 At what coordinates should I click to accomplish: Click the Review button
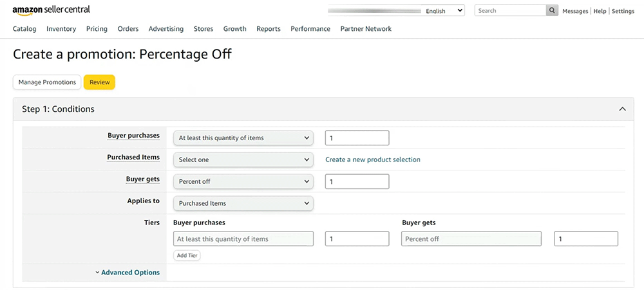point(99,82)
